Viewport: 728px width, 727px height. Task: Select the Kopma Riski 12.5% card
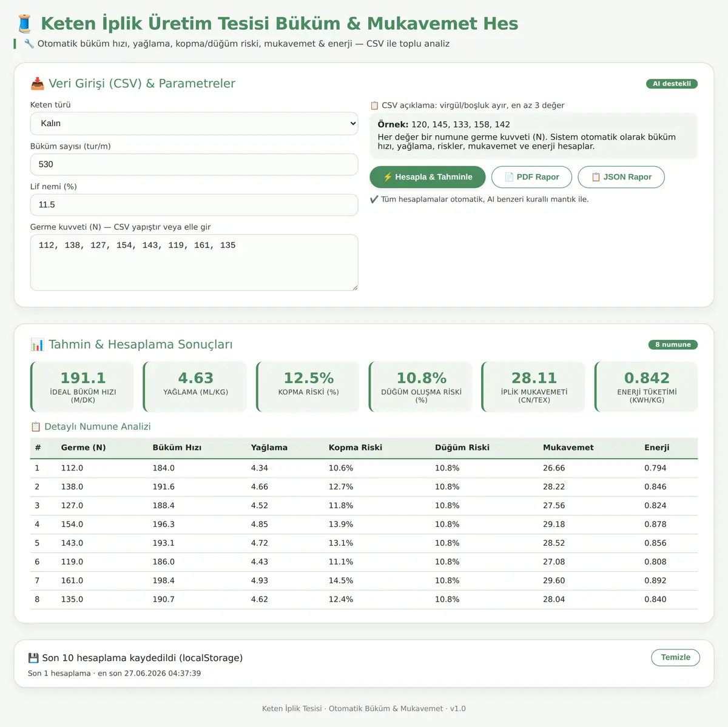click(308, 387)
